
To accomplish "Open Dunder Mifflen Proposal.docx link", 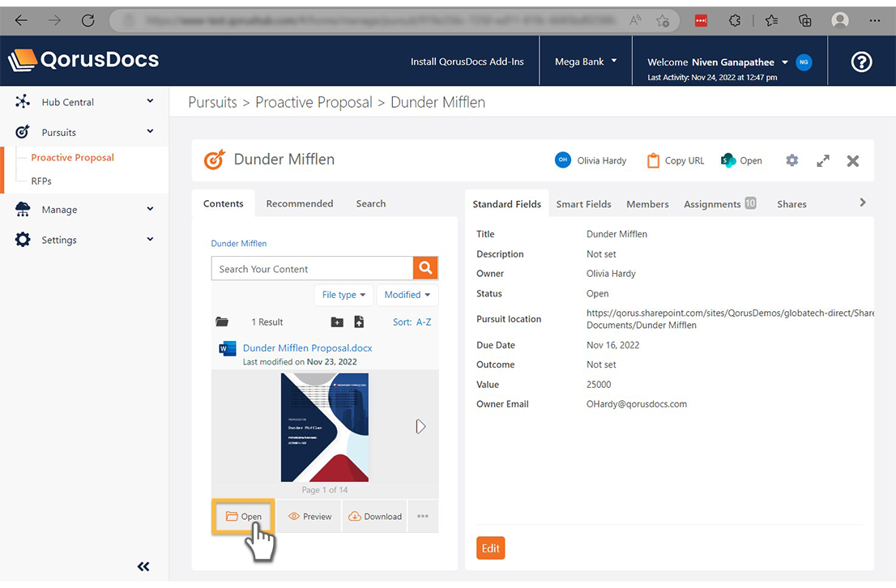I will tap(307, 348).
